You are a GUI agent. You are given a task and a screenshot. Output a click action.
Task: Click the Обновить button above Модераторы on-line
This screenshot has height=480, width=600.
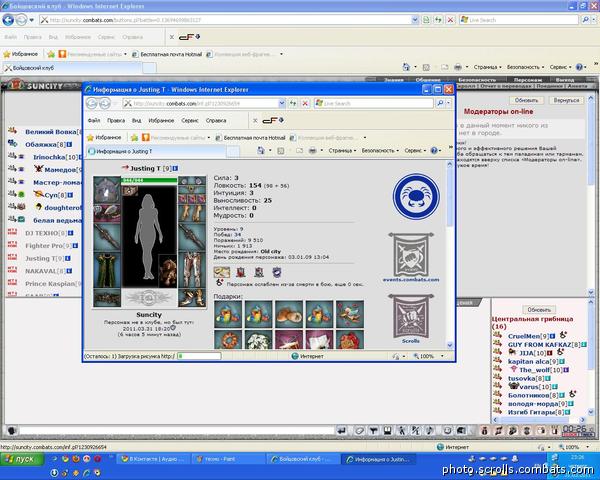click(526, 100)
